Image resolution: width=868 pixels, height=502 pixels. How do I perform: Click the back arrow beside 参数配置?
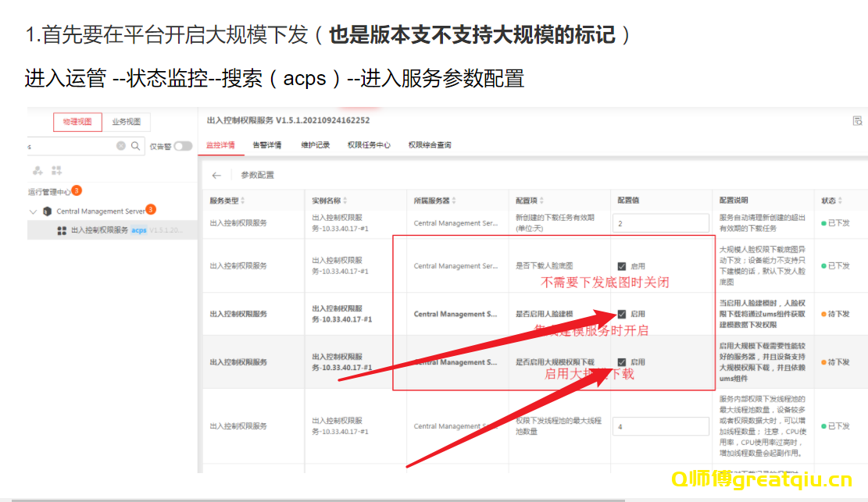(x=216, y=176)
